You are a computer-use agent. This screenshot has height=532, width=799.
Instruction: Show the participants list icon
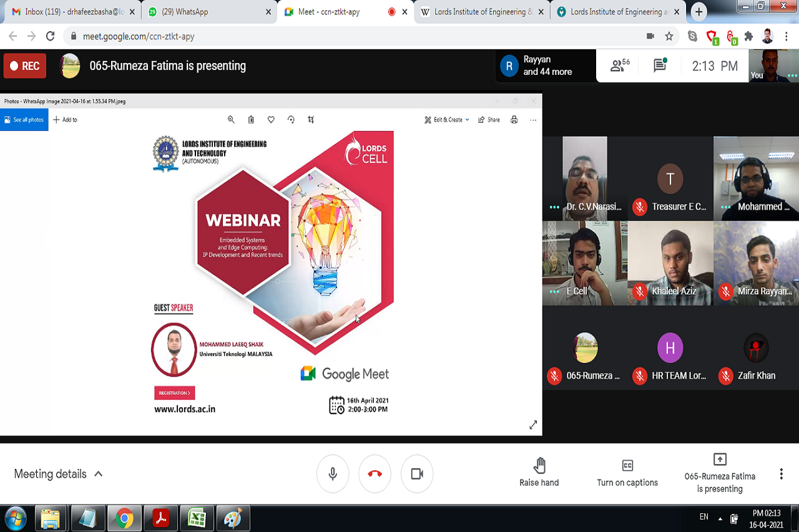coord(619,65)
